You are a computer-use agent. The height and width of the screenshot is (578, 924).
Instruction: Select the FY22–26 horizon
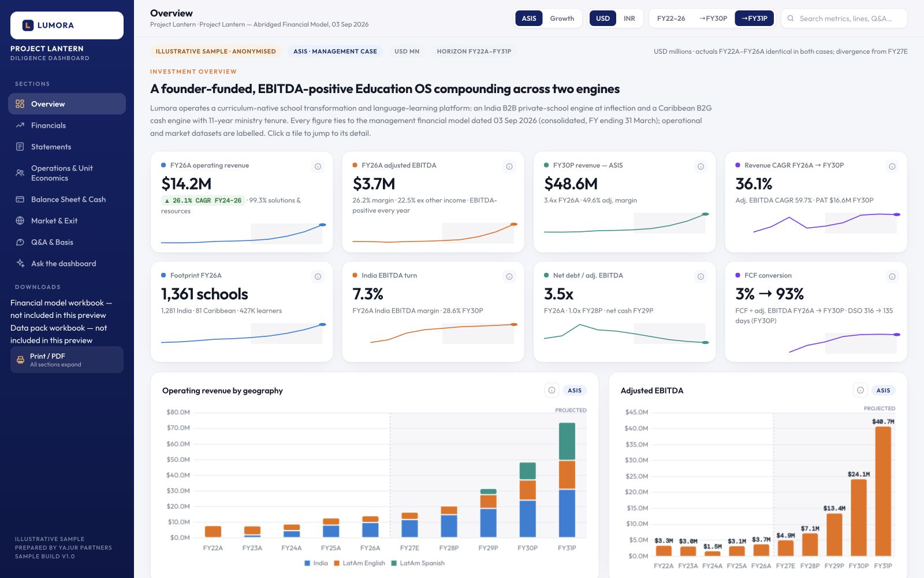(x=671, y=18)
